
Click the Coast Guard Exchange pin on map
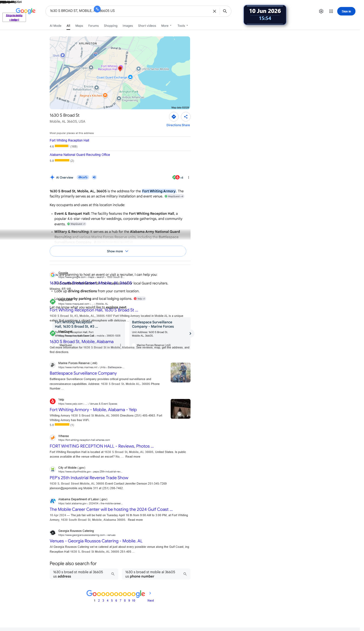coord(130,77)
